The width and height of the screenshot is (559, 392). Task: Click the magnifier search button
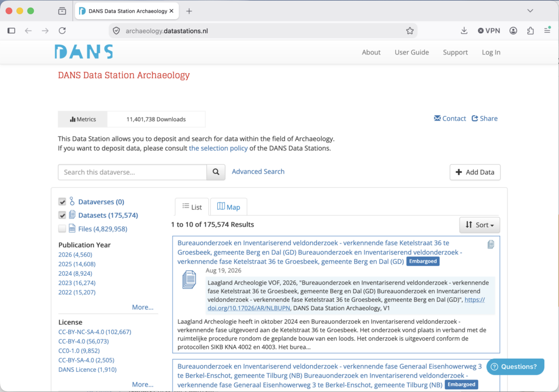point(216,172)
